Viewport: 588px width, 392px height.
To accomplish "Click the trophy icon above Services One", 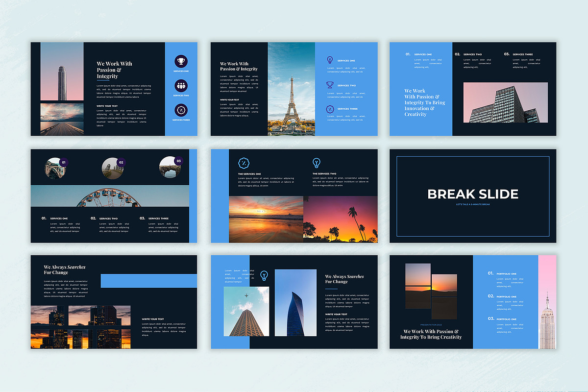I will pyautogui.click(x=181, y=61).
